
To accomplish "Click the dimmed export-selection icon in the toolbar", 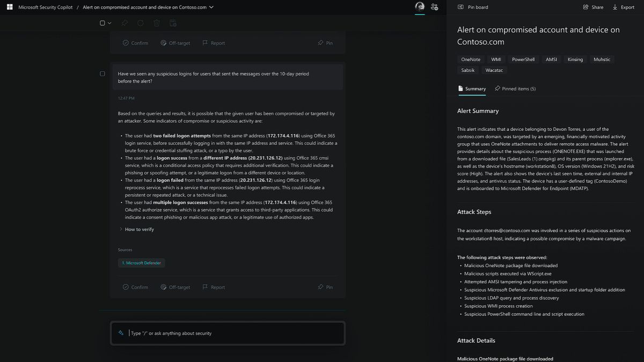I will click(173, 23).
